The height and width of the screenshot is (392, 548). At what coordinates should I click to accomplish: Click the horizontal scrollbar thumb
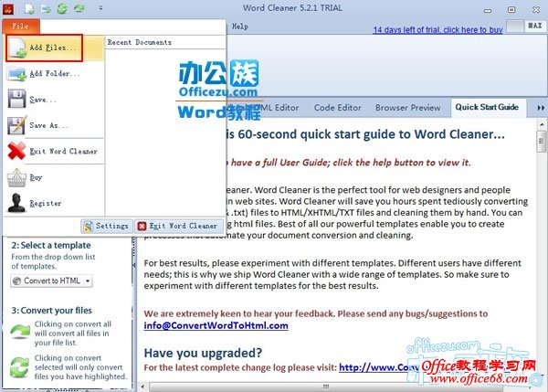[326, 387]
